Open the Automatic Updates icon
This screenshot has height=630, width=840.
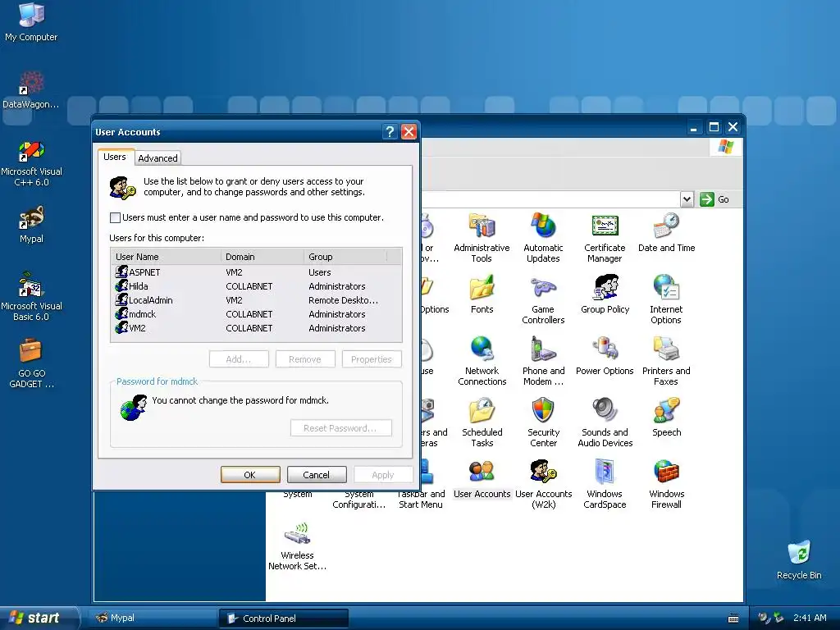(x=543, y=237)
